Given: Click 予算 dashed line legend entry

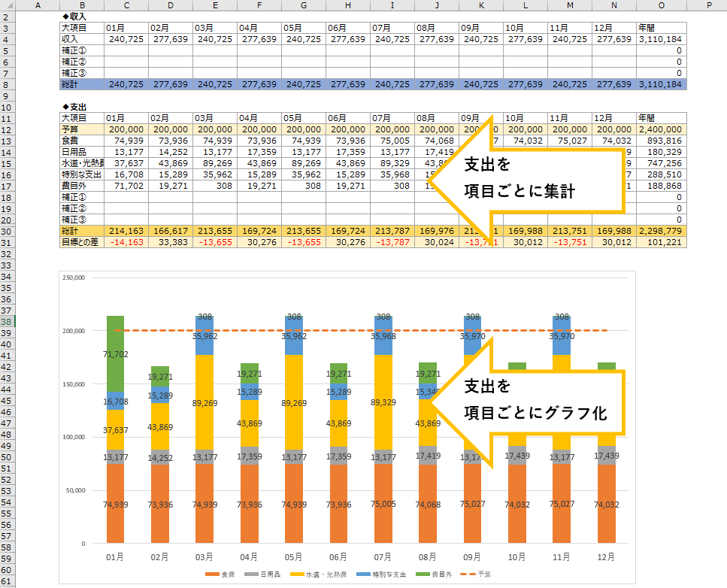Looking at the screenshot, I should (x=476, y=574).
